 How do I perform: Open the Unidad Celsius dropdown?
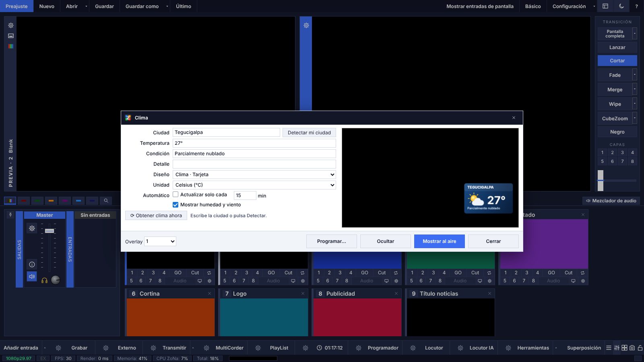pyautogui.click(x=254, y=185)
